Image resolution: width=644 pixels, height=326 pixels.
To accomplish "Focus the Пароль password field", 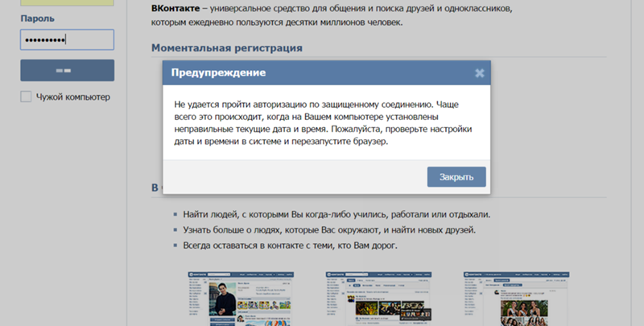I will [67, 39].
